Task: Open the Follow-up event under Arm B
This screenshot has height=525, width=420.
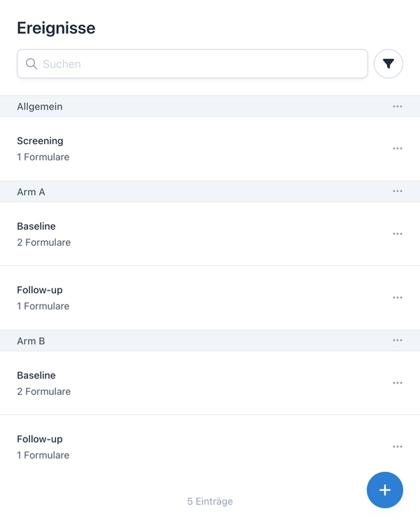Action: click(x=175, y=447)
